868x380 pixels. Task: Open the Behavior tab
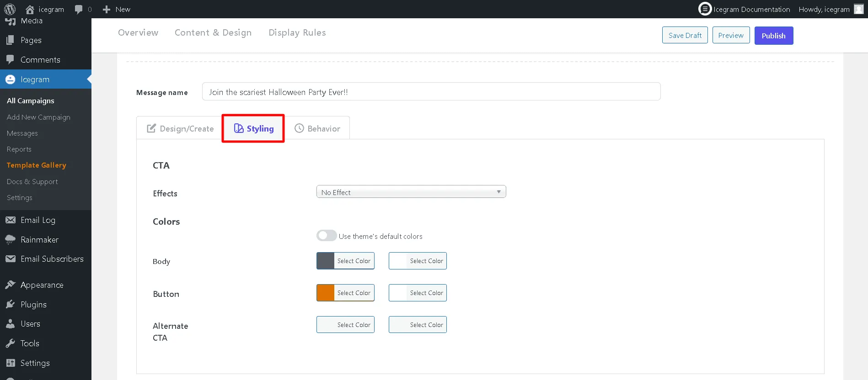click(317, 128)
